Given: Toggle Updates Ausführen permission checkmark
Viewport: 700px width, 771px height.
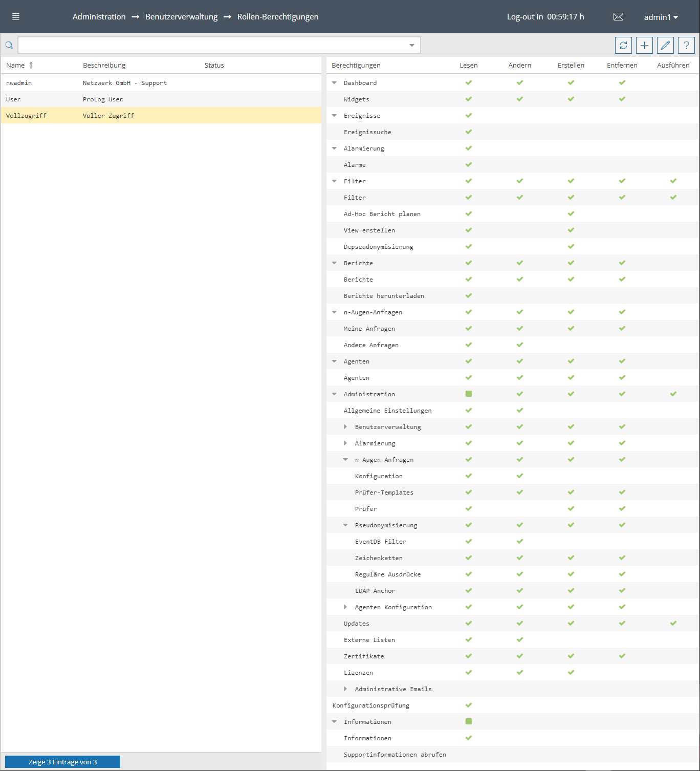Looking at the screenshot, I should pos(673,624).
